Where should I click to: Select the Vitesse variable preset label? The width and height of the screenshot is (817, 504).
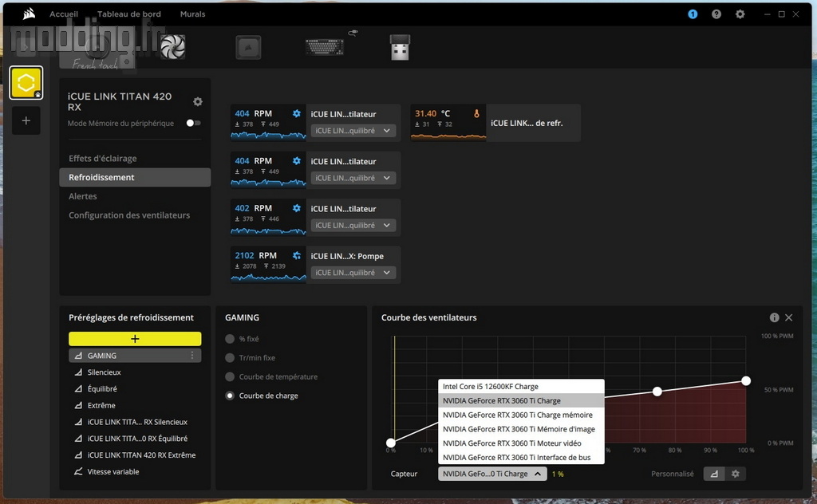[x=113, y=472]
